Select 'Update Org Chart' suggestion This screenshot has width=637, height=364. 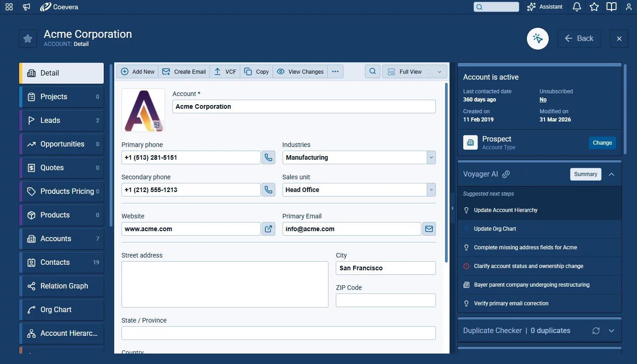tap(540, 229)
